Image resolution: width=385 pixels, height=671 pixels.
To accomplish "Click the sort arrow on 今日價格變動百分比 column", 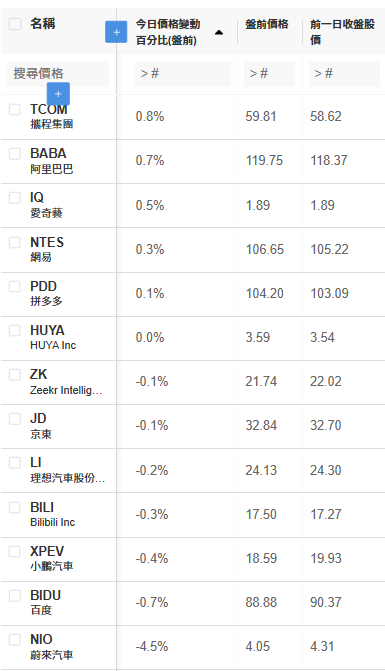I will click(219, 33).
